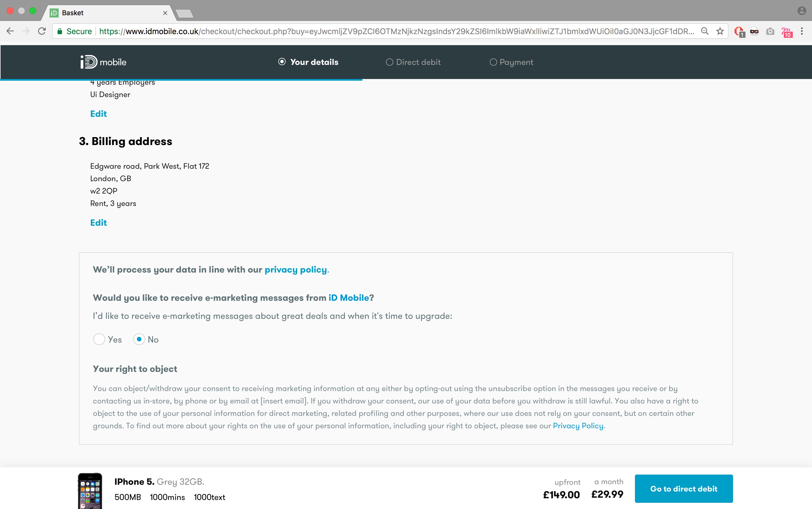Click Edit link for employer details

pos(98,114)
